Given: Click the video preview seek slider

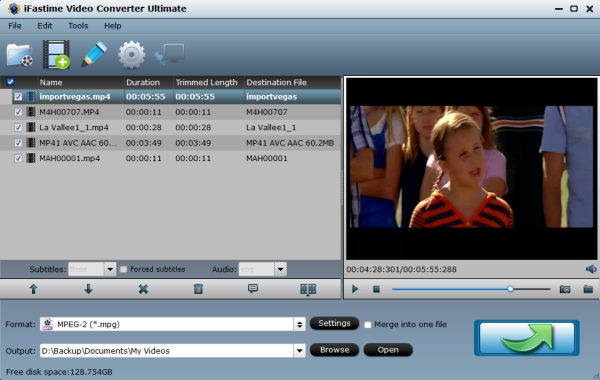Looking at the screenshot, I should (471, 289).
